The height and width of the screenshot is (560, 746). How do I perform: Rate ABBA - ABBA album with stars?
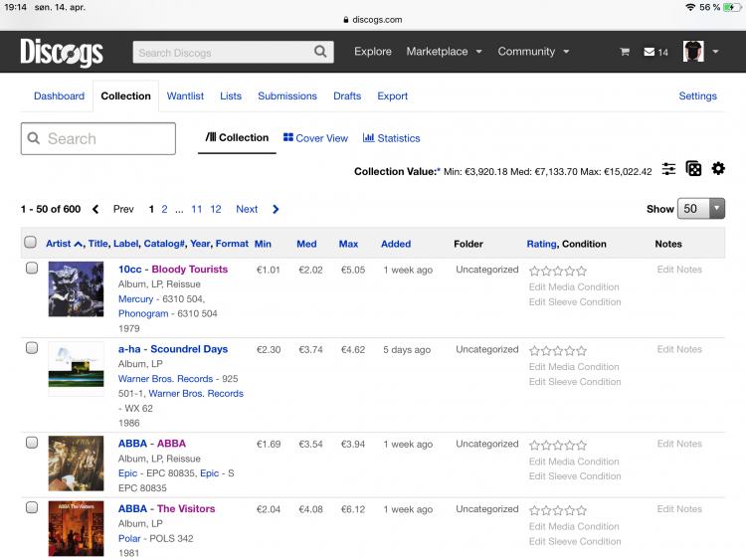558,446
